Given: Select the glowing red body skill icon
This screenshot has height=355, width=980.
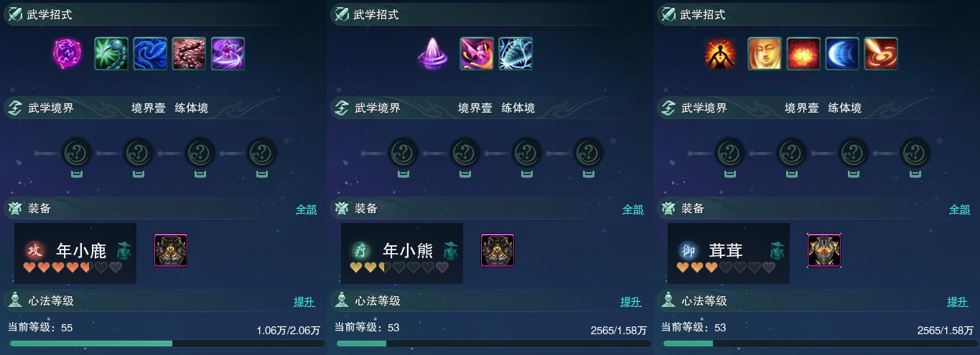Looking at the screenshot, I should click(x=721, y=54).
